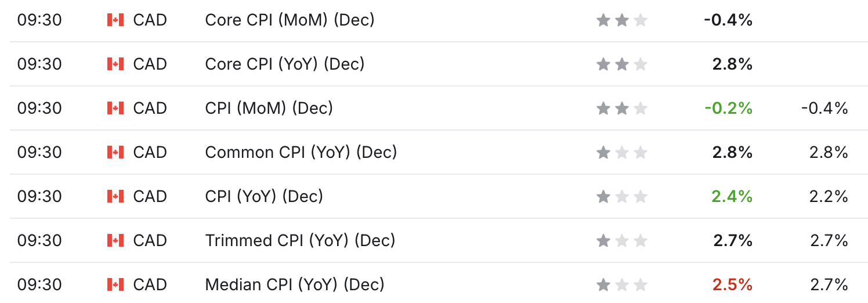The image size is (868, 303).
Task: Click star rating in Trimmed CPI (YoY) row
Action: pyautogui.click(x=621, y=241)
